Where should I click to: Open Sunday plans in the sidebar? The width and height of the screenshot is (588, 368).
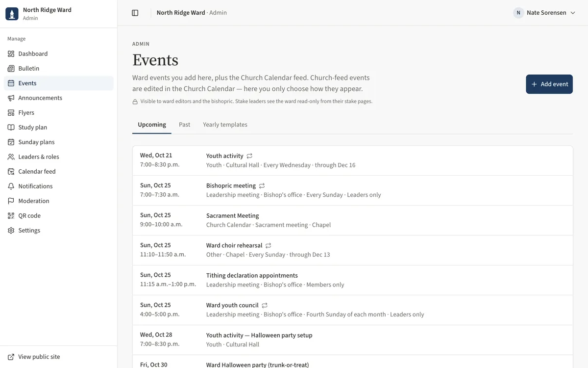click(59, 142)
